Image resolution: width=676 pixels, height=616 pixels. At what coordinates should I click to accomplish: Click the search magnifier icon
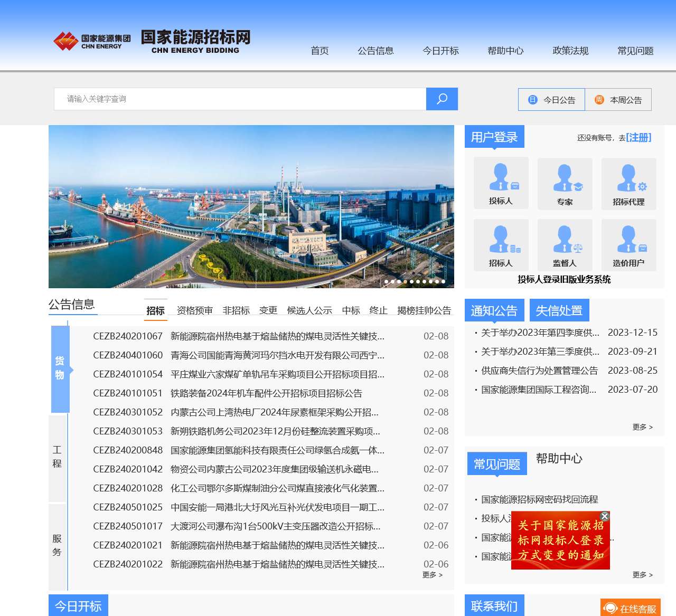coord(442,99)
